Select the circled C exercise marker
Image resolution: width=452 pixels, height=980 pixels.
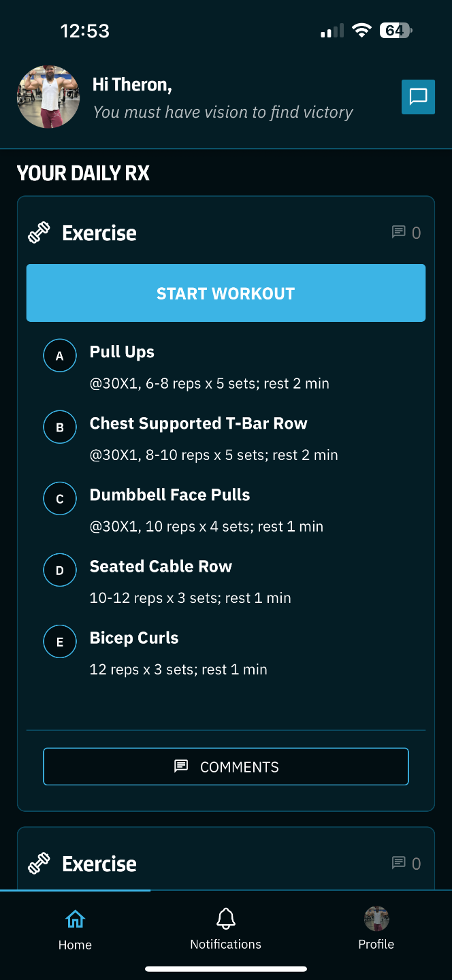coord(60,499)
